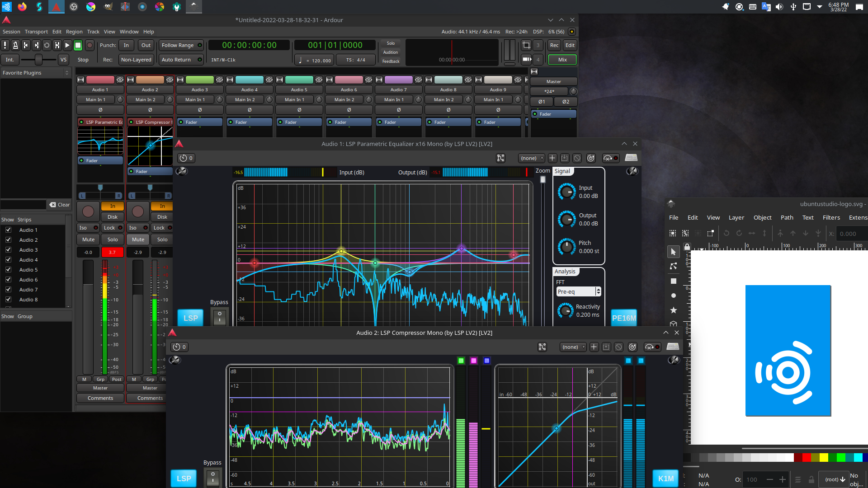The height and width of the screenshot is (488, 868).
Task: Click the LSP Parametric Equalizer bypass button
Action: pos(219,316)
